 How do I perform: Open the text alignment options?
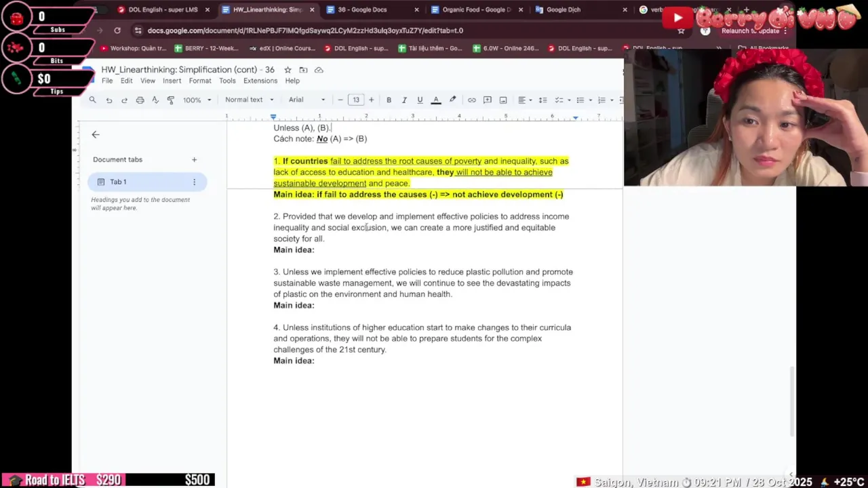click(525, 100)
